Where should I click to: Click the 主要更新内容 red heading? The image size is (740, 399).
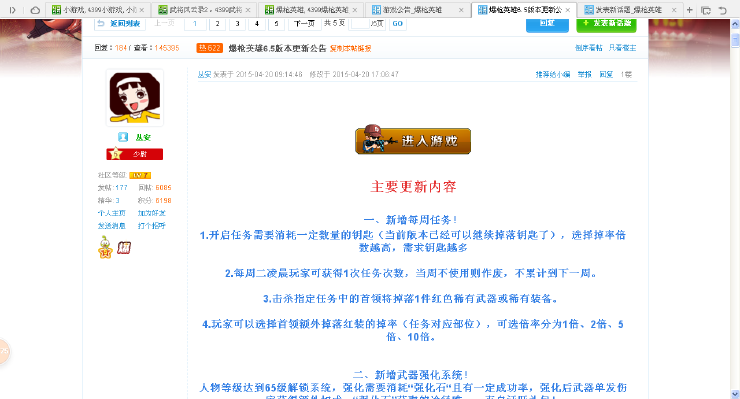pos(413,187)
